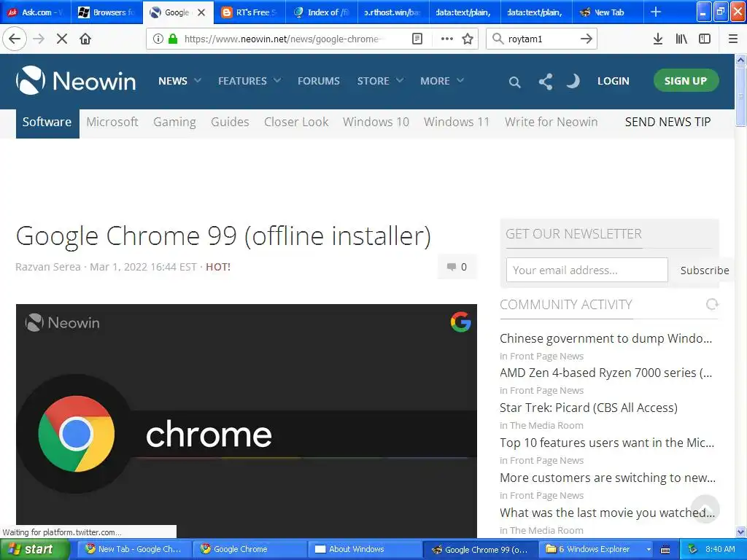Open the Write for Neowin link
This screenshot has height=560, width=747.
tap(551, 122)
